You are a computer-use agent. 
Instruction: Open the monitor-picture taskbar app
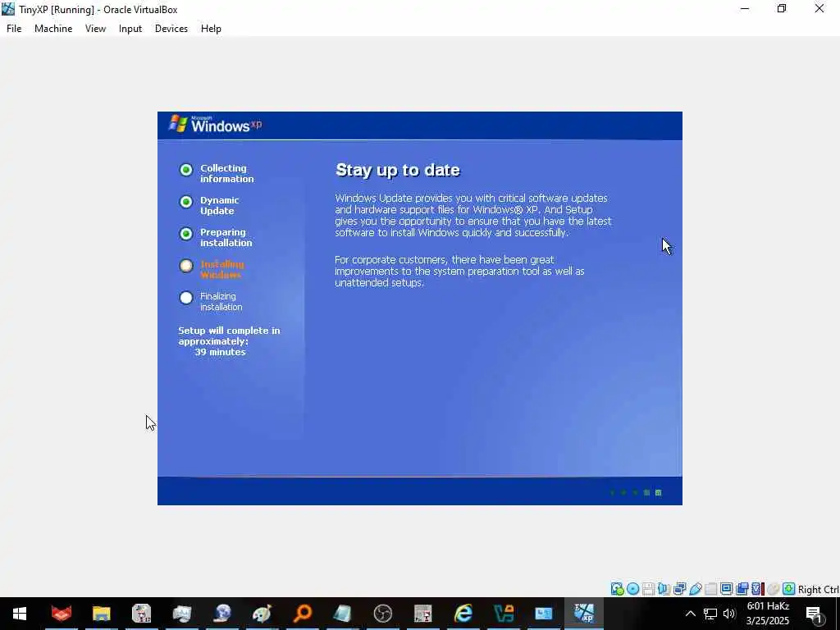click(182, 614)
